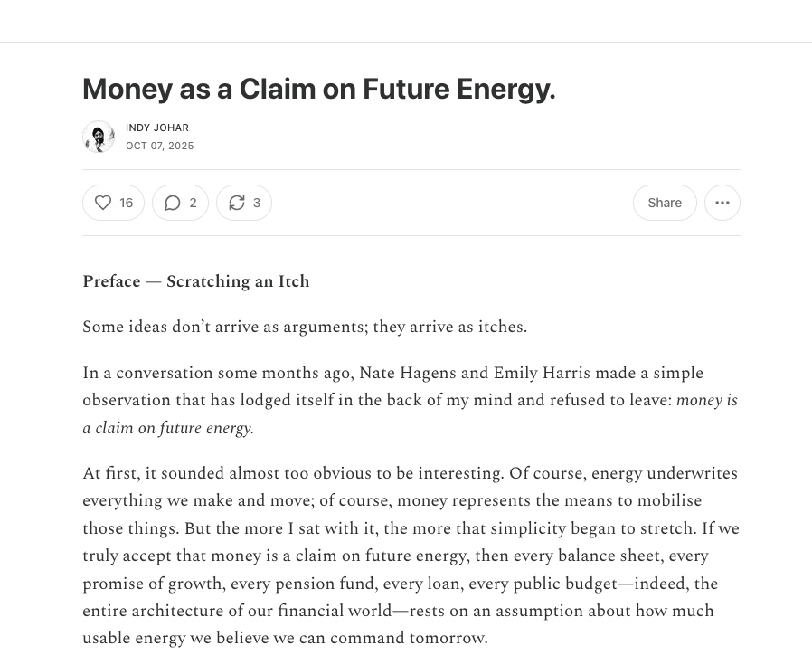
Task: Click the restack count number 3
Action: pyautogui.click(x=257, y=203)
